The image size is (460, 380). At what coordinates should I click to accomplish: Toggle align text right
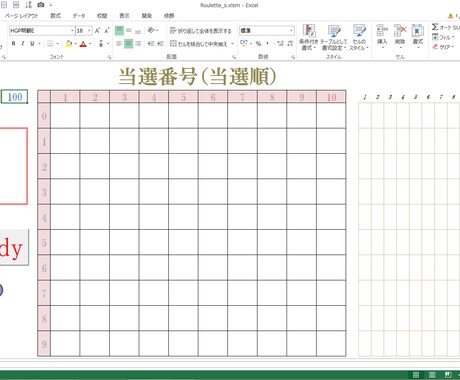[138, 43]
